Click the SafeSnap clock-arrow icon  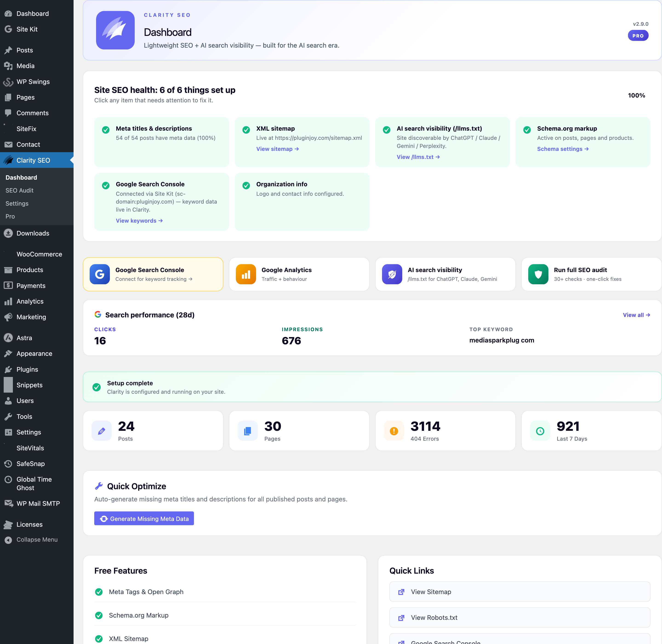coord(9,464)
